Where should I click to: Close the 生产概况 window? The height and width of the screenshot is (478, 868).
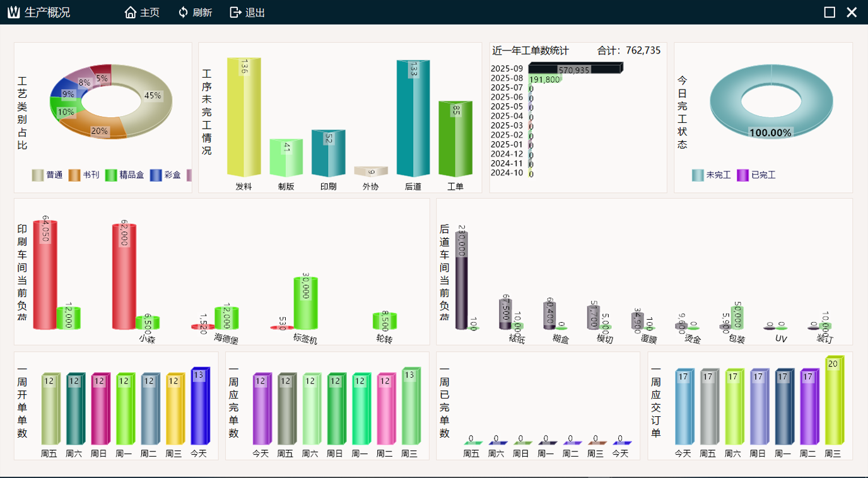[x=852, y=13]
